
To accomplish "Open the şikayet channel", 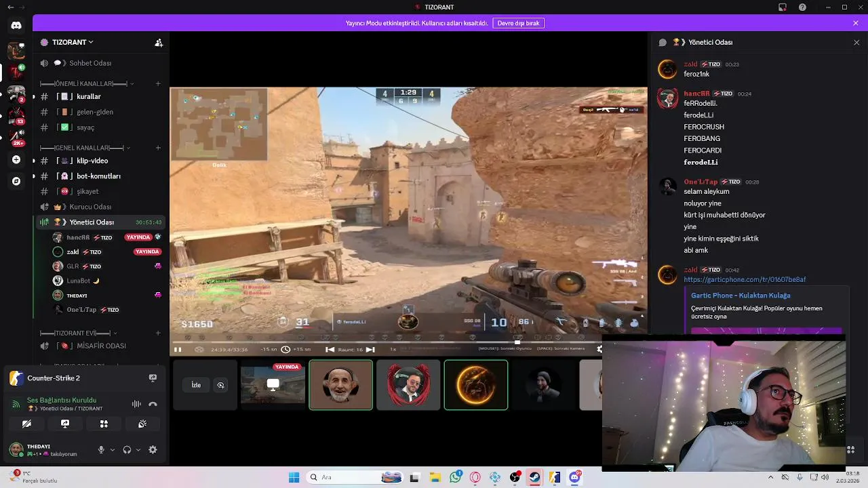I will [101, 191].
